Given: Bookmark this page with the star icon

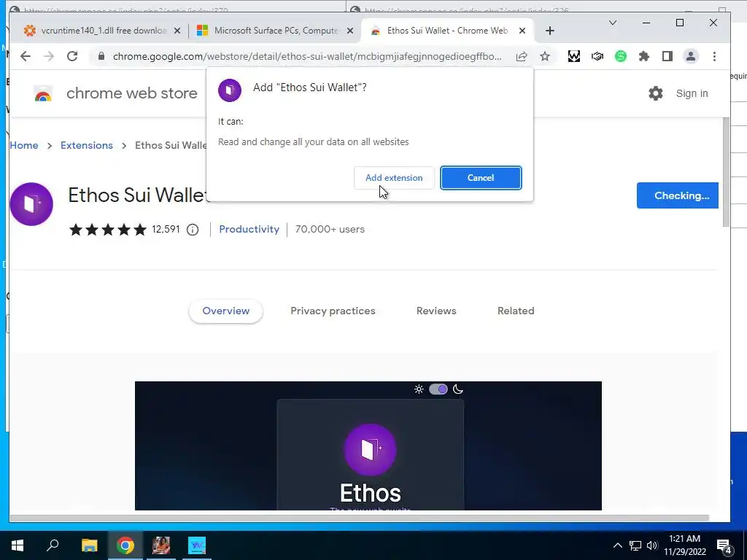Looking at the screenshot, I should coord(544,56).
